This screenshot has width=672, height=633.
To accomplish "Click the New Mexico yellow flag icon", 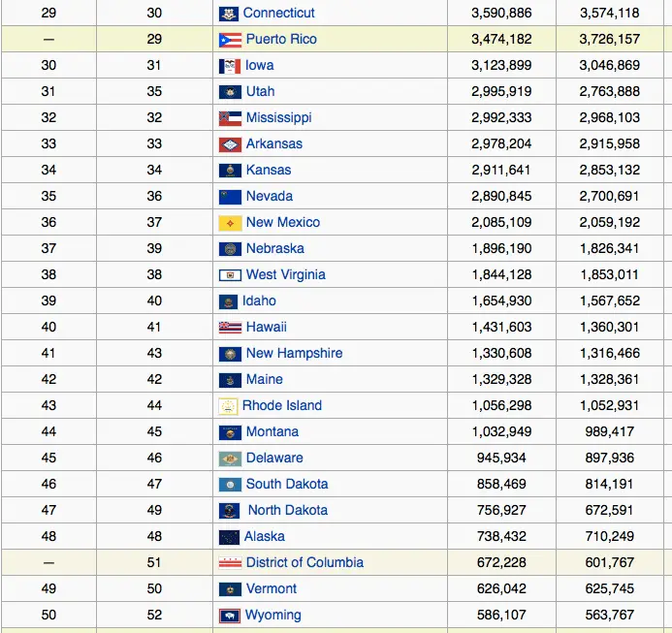I will [230, 223].
